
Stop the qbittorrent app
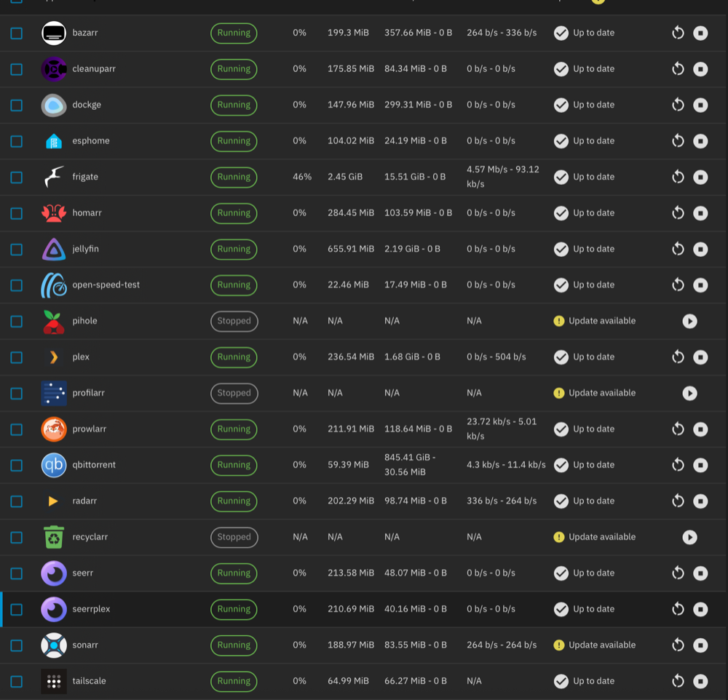[x=700, y=465]
